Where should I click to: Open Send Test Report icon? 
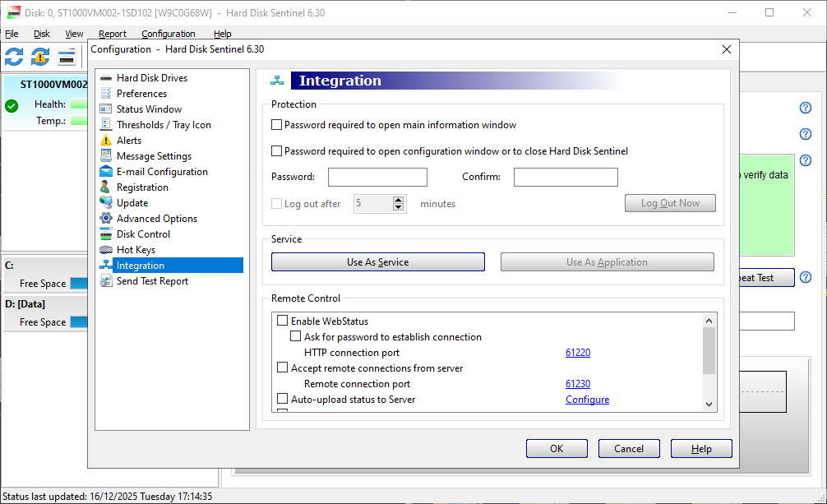click(x=106, y=281)
